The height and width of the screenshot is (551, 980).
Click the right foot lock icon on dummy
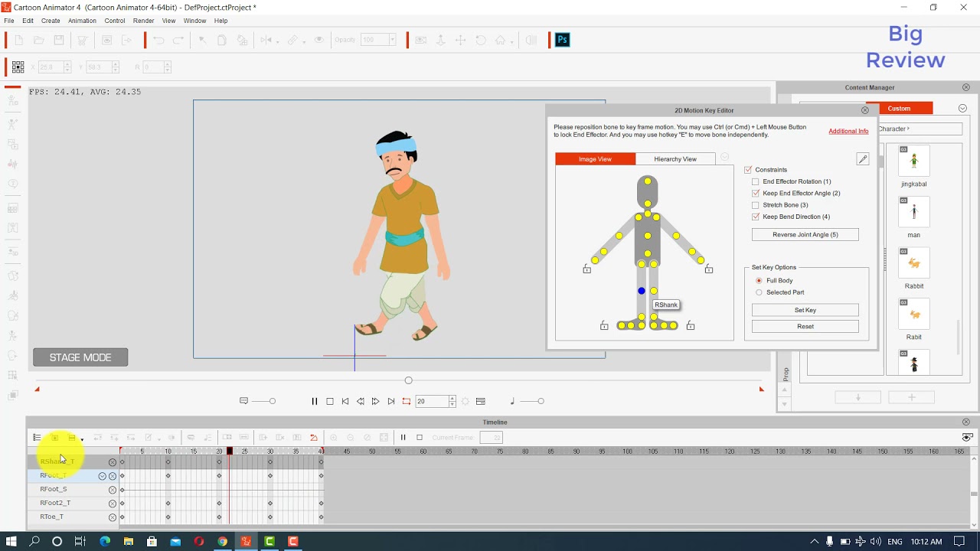coord(691,326)
